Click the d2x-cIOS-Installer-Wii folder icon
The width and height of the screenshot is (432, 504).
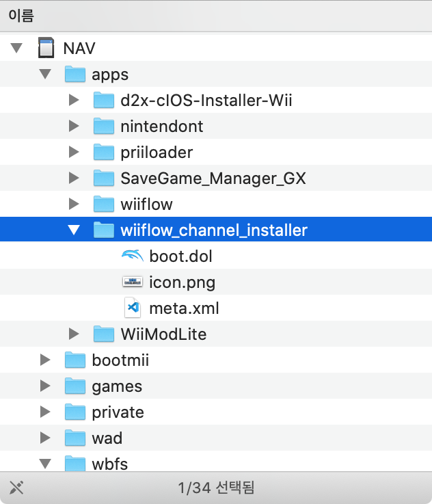click(x=104, y=100)
